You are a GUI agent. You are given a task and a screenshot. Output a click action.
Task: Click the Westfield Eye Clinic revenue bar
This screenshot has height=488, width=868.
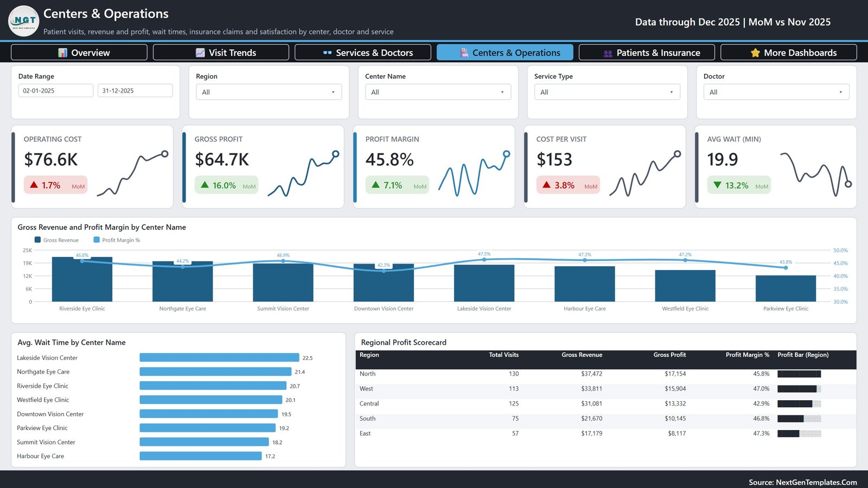[685, 286]
